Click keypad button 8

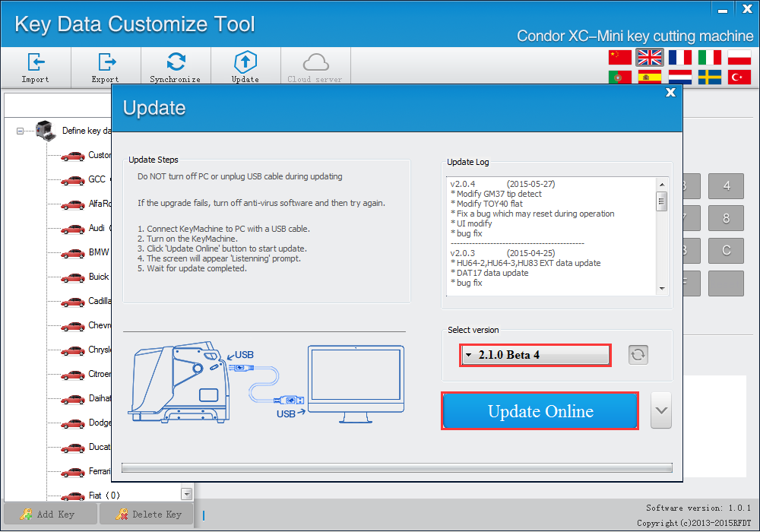coord(726,219)
